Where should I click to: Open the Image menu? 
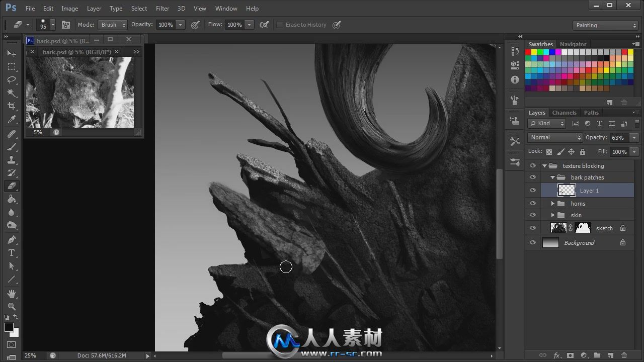(69, 9)
